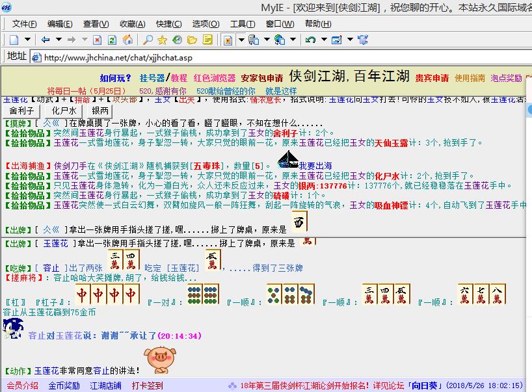Open 会员介绍 in bottom bar
532x392 pixels.
22,385
